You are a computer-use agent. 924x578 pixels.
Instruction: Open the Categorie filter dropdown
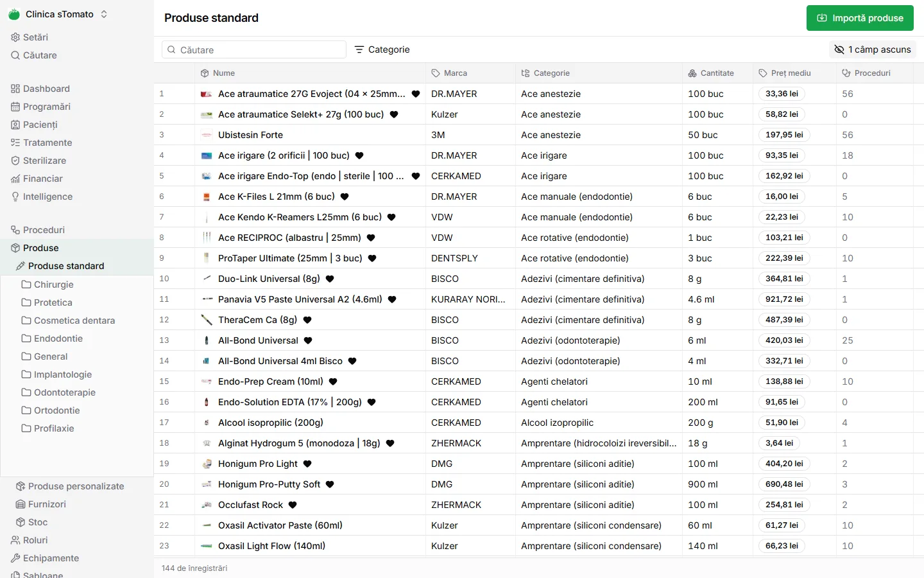[382, 49]
